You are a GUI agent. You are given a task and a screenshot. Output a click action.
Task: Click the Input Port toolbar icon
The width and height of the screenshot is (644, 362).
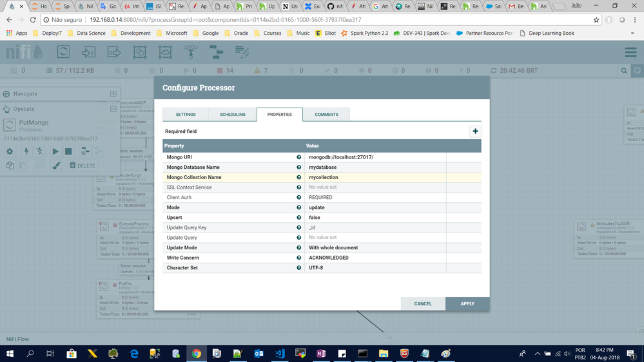(88, 52)
